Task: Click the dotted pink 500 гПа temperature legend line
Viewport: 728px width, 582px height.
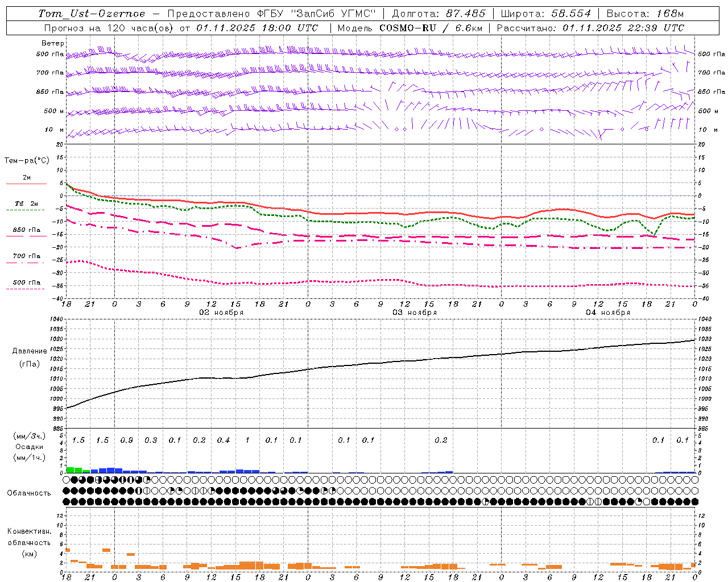Action: pos(25,289)
